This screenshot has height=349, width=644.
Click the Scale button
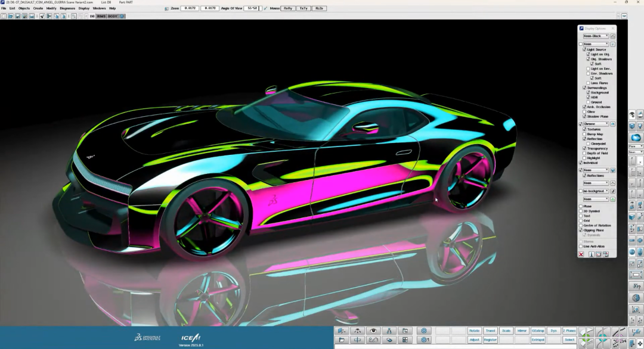point(506,331)
